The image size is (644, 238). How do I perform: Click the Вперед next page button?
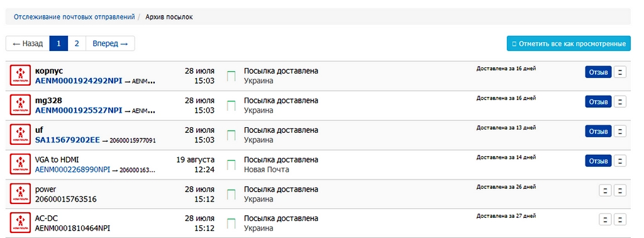[x=110, y=43]
